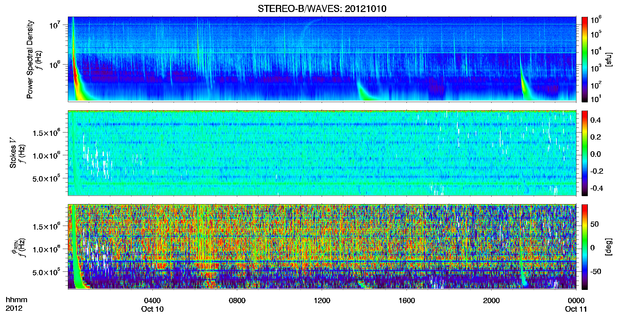Click the 0000 time axis tick label

(576, 300)
